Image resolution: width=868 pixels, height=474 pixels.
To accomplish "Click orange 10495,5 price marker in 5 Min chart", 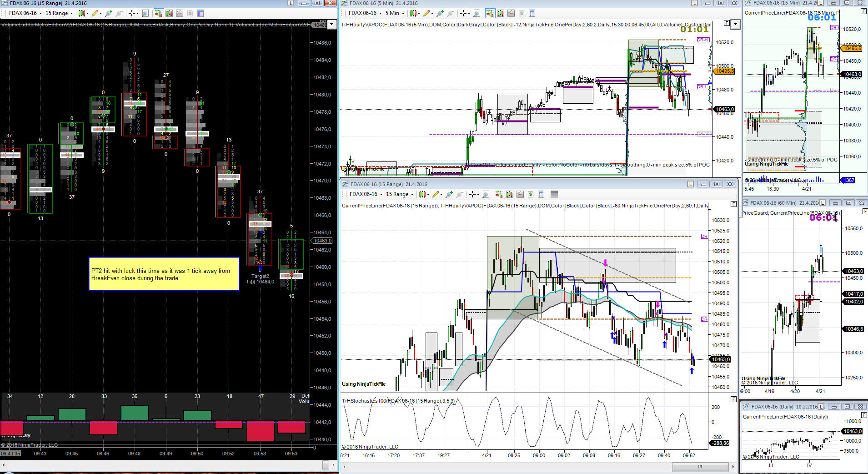I will point(724,71).
